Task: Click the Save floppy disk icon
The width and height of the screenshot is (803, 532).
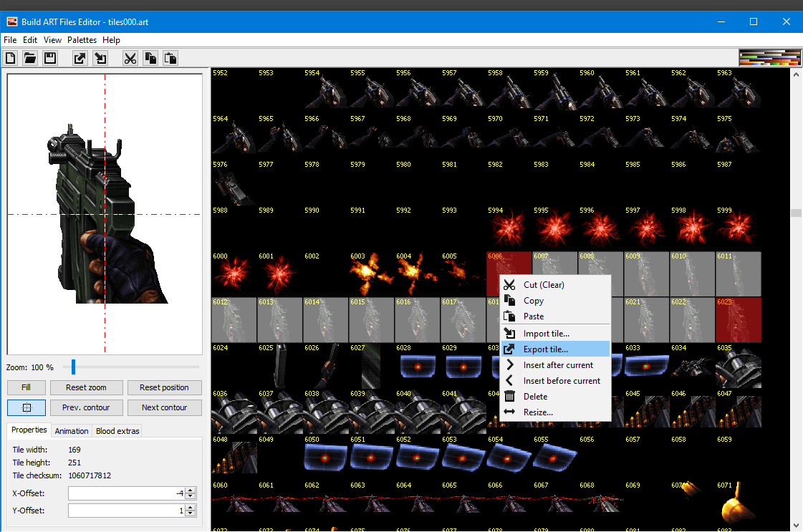Action: click(x=50, y=58)
